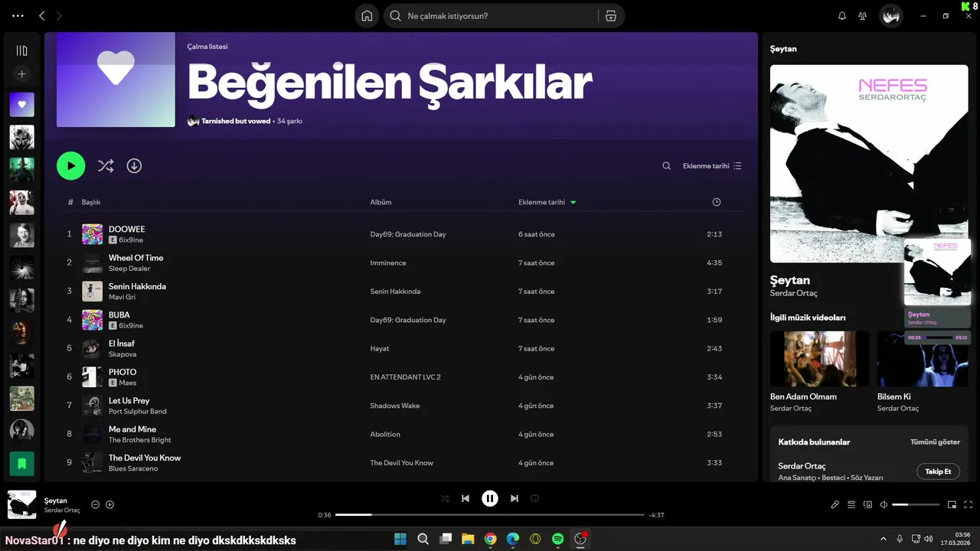Viewport: 980px width, 551px height.
Task: Open the Eklenme tarihi sort options with the list icon
Action: (712, 165)
